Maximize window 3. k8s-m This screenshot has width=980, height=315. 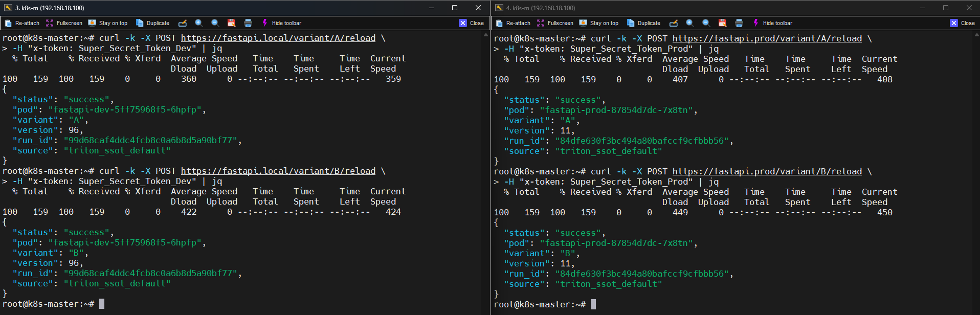click(x=455, y=8)
